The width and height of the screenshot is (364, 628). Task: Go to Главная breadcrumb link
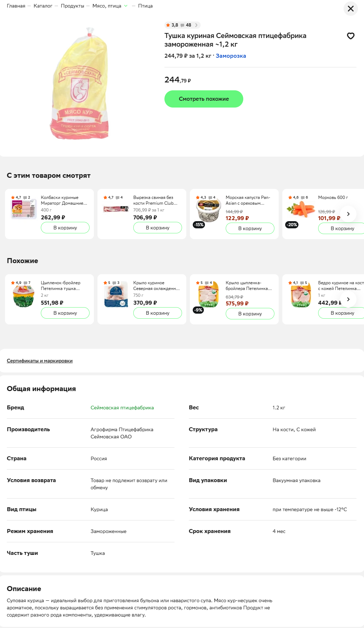(x=16, y=6)
